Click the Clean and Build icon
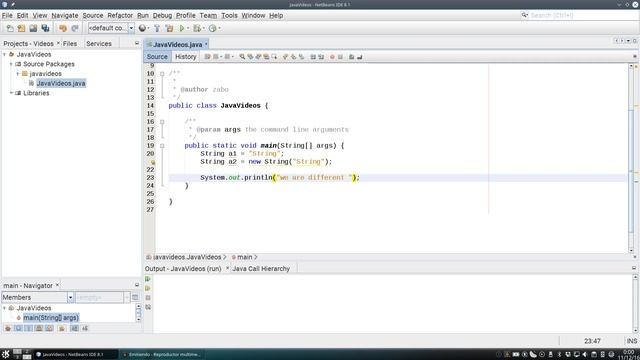The image size is (640, 360). coord(169,28)
